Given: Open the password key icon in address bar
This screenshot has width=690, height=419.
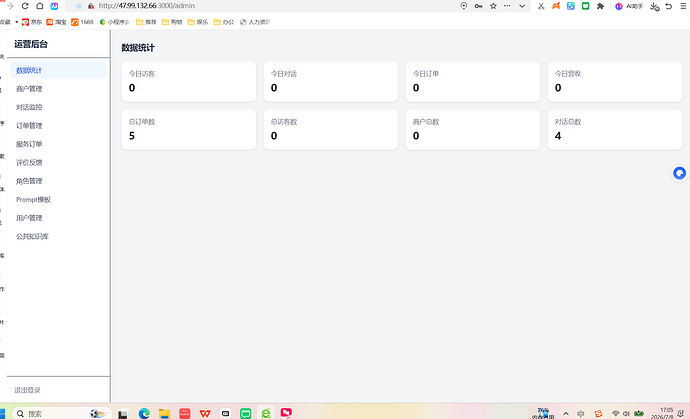Looking at the screenshot, I should 478,6.
